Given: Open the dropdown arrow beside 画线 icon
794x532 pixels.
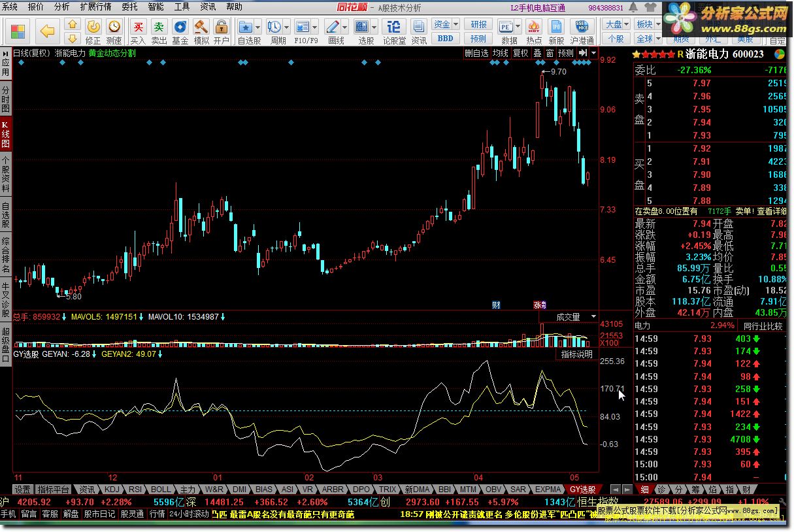Looking at the screenshot, I should pyautogui.click(x=346, y=27).
